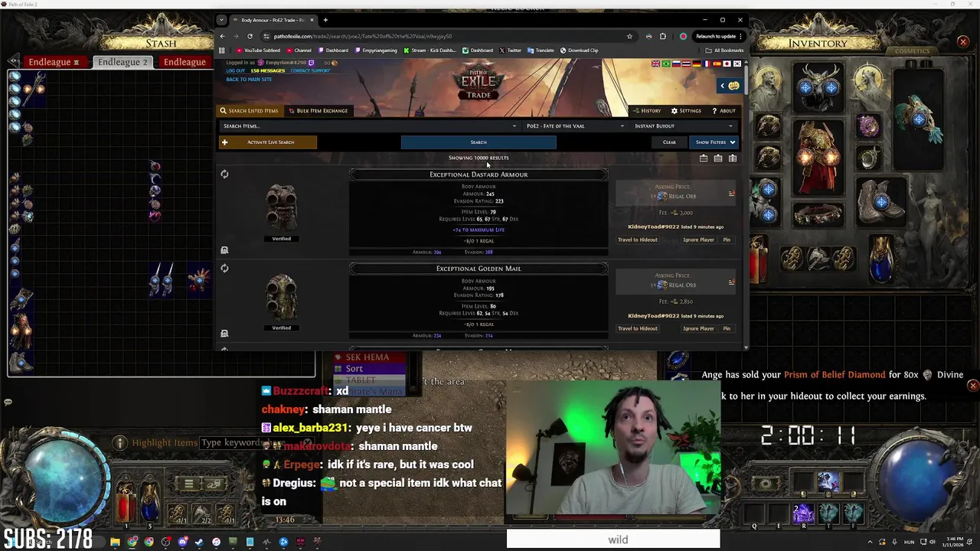Close the game inventory panel
The image size is (980, 551).
[963, 42]
